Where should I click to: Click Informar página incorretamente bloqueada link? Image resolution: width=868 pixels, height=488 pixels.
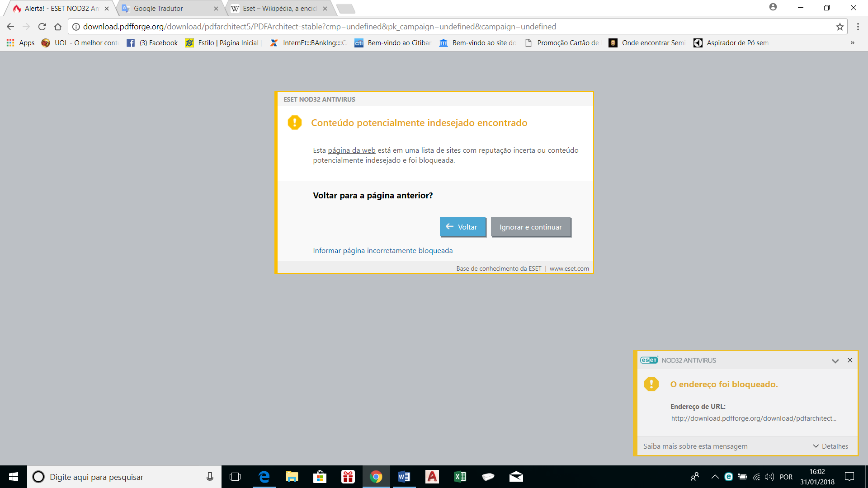(x=383, y=251)
